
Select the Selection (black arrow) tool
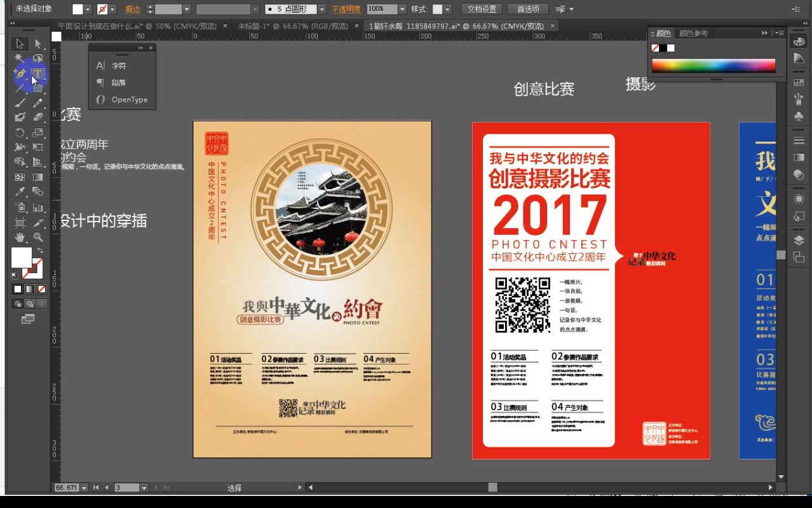20,44
